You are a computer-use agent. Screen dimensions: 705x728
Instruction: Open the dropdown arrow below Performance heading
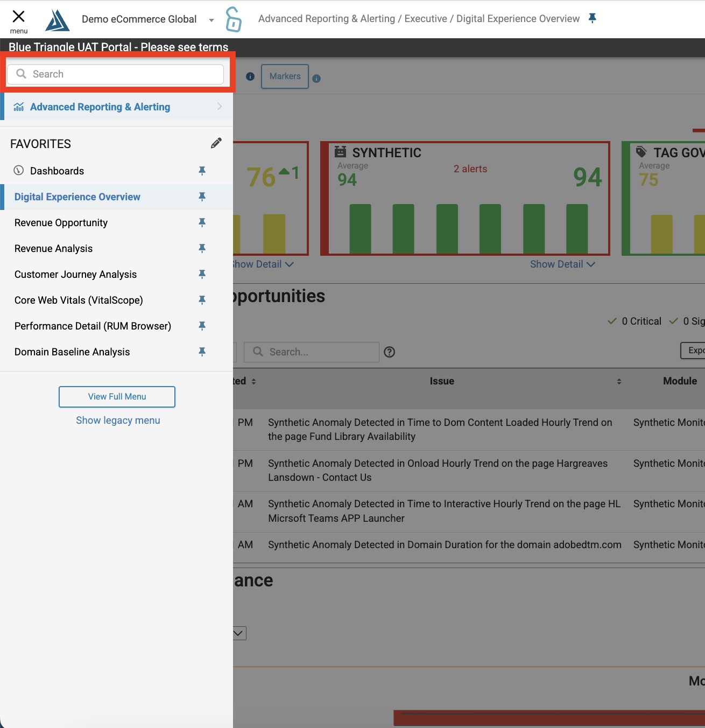(x=239, y=633)
